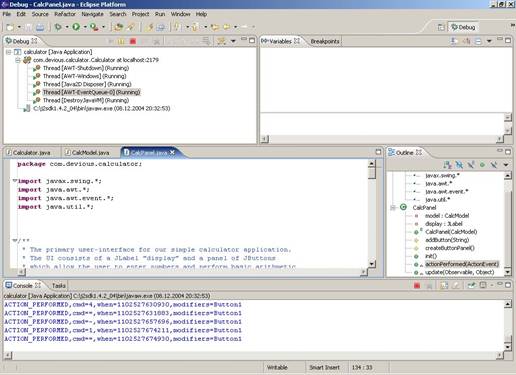Open the Refactor menu
This screenshot has height=375, width=516.
point(65,14)
